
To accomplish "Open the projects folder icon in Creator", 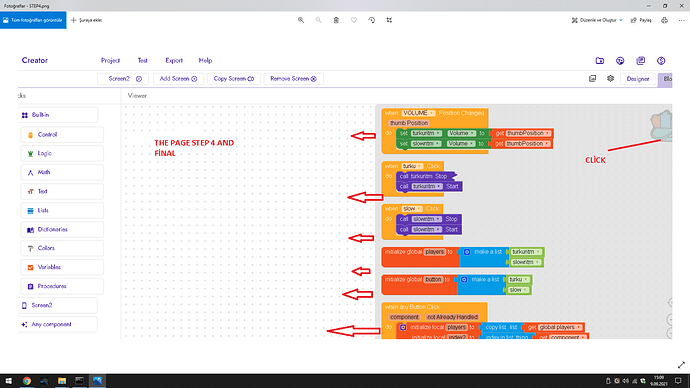I will [600, 61].
